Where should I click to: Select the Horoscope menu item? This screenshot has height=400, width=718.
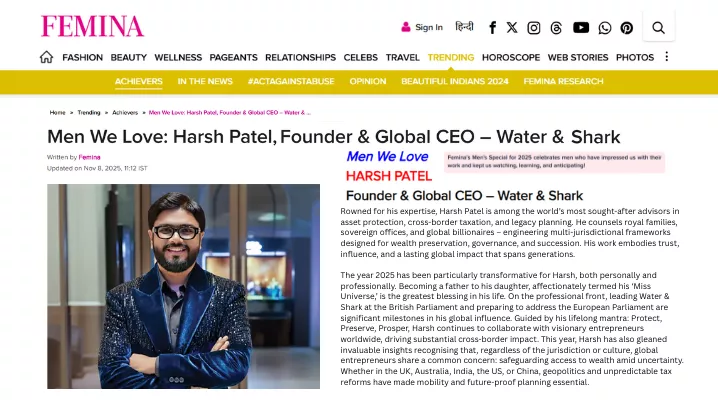[510, 58]
